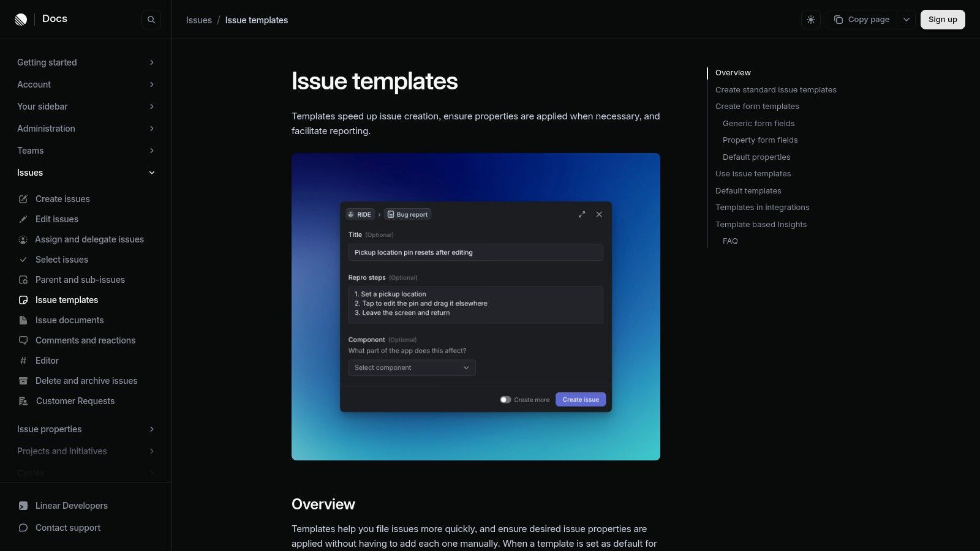Click the Linear Developers icon
The image size is (980, 551).
click(23, 506)
